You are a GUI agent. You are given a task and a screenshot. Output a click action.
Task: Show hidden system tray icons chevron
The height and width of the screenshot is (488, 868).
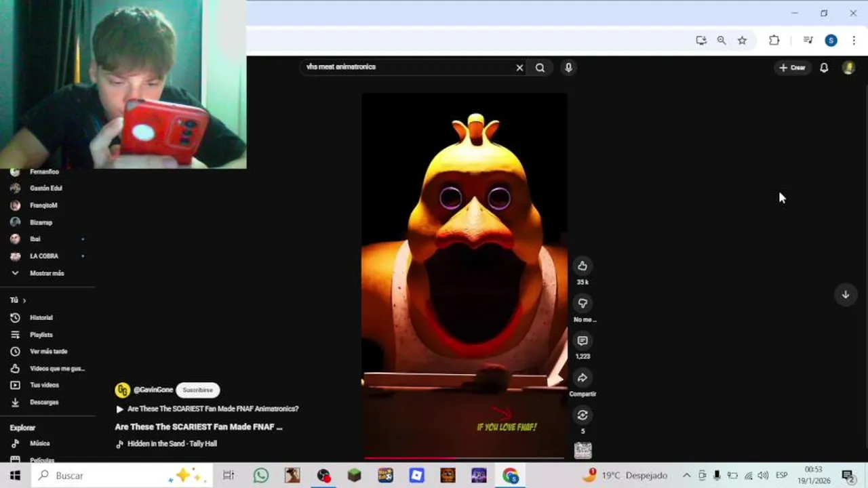point(686,475)
